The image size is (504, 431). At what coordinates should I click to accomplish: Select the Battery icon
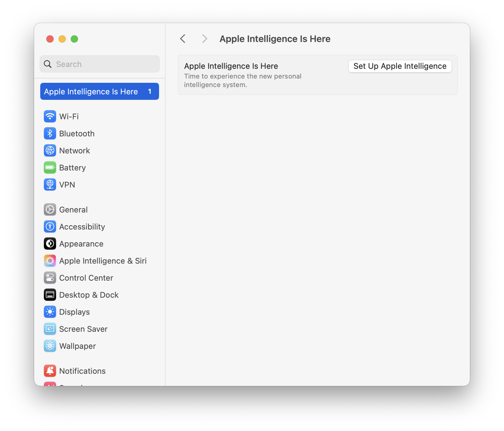pyautogui.click(x=50, y=167)
